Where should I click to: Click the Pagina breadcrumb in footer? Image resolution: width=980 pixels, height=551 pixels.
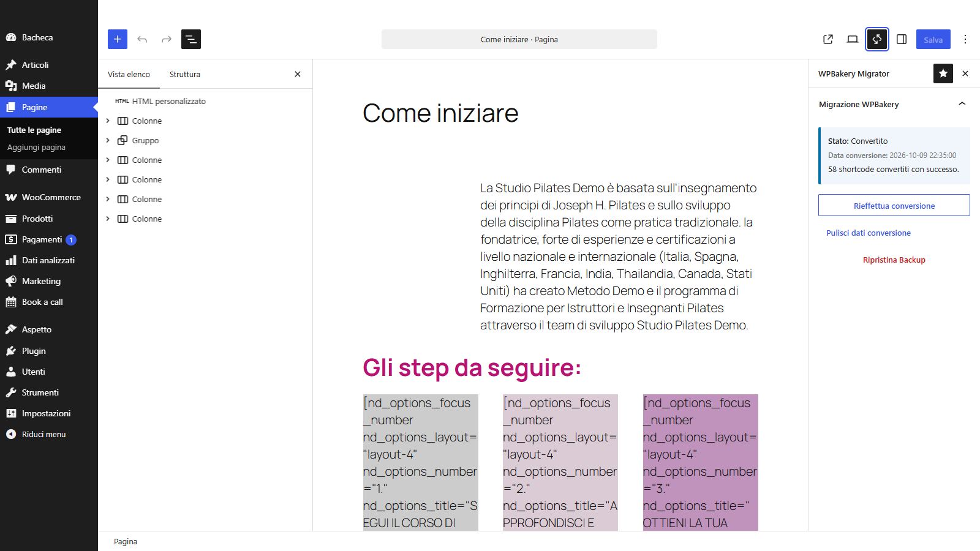pos(126,541)
